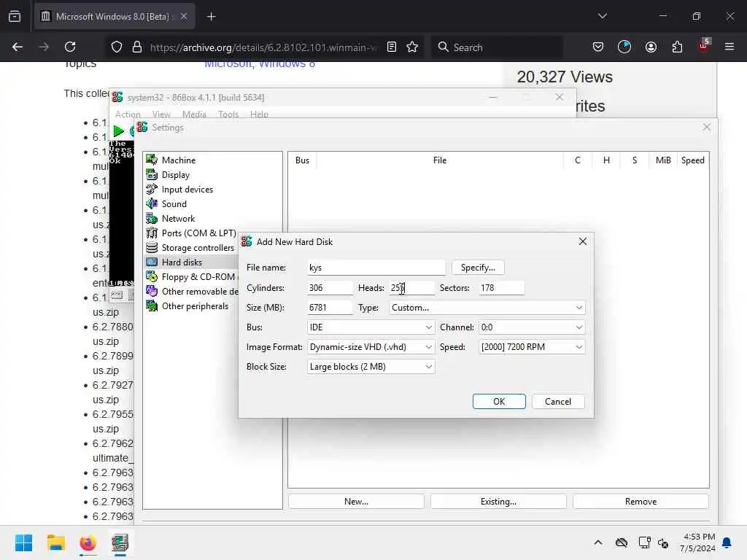The image size is (747, 560).
Task: Select the Machine settings category icon
Action: (x=152, y=160)
